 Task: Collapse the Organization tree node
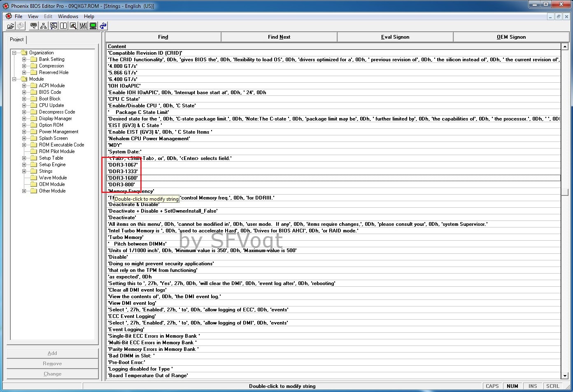[x=14, y=53]
